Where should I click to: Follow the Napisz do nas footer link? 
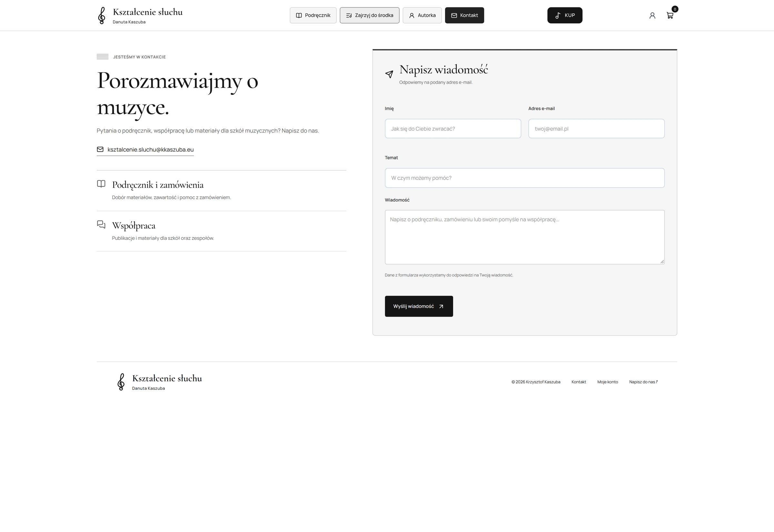(x=643, y=382)
